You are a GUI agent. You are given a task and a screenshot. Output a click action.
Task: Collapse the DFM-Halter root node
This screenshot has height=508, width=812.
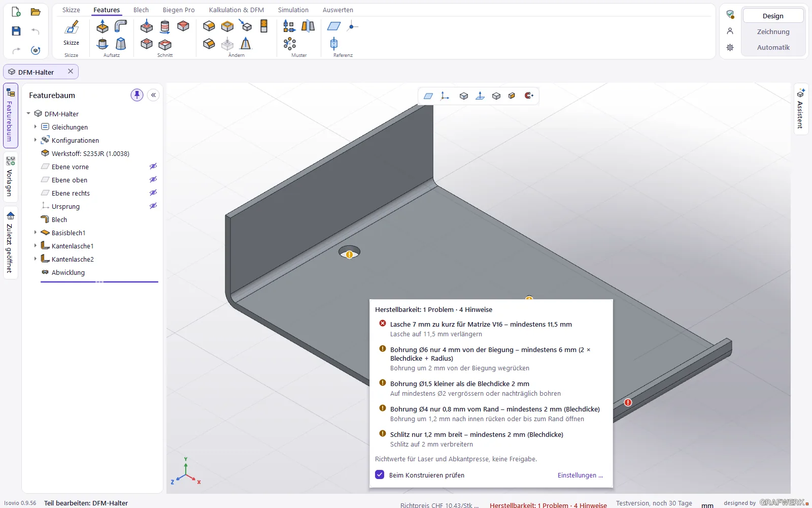(28, 114)
